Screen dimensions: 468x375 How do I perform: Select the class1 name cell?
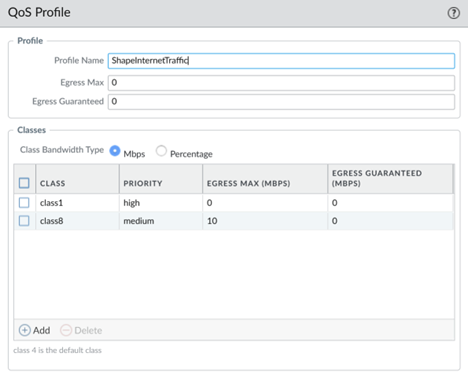pyautogui.click(x=77, y=203)
